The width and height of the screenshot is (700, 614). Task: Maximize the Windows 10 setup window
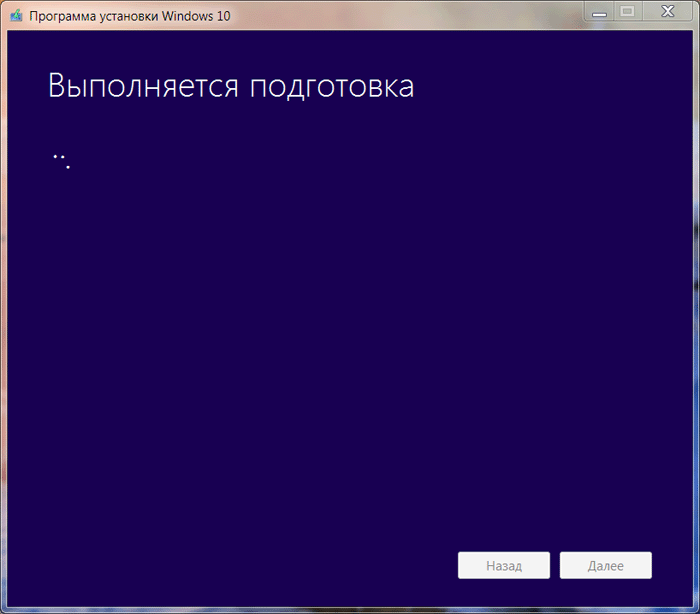point(628,12)
